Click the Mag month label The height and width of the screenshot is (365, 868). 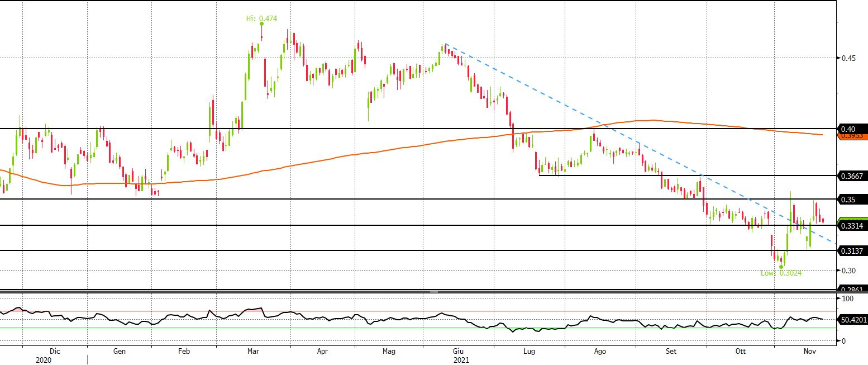pyautogui.click(x=389, y=352)
